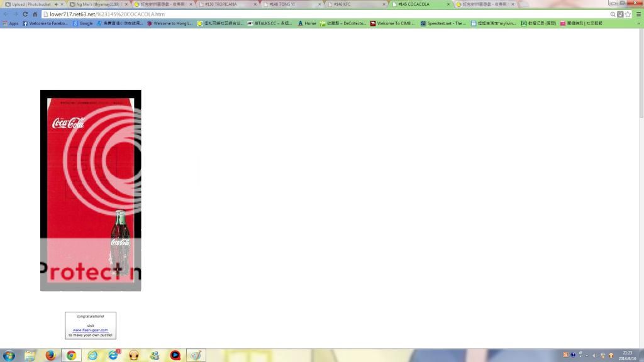Switch to the #150 TROPICANA tab
Image resolution: width=644 pixels, height=362 pixels.
[223, 4]
